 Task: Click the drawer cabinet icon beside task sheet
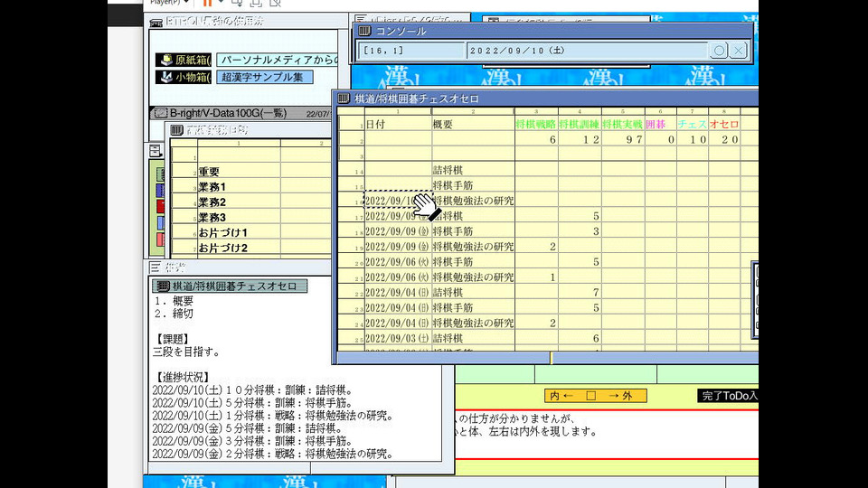(156, 151)
